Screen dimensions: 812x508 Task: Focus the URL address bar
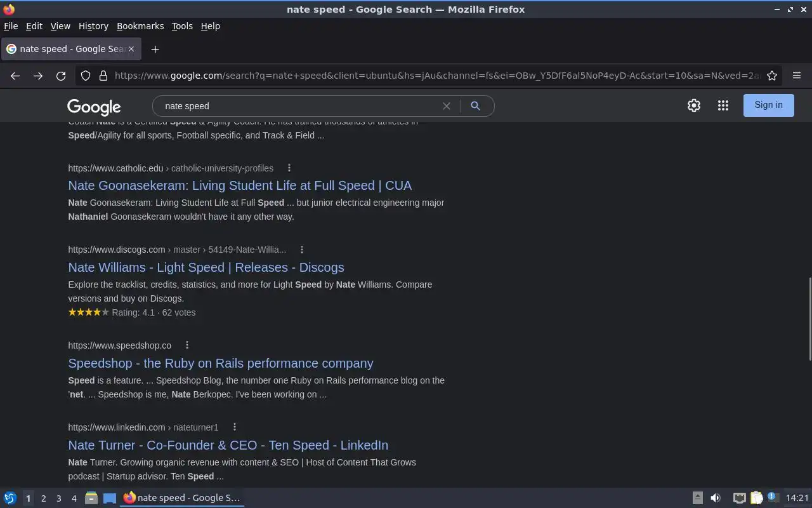(436, 76)
